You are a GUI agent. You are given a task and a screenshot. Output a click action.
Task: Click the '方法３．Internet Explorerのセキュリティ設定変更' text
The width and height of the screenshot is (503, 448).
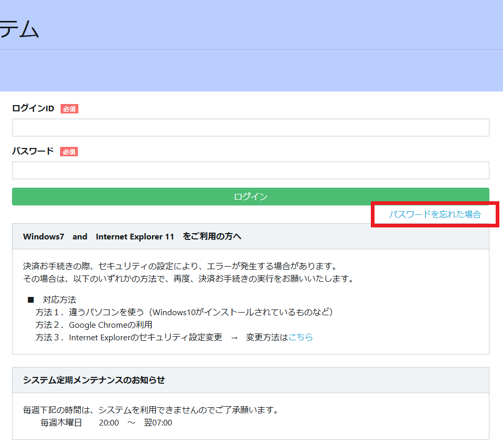pos(128,337)
